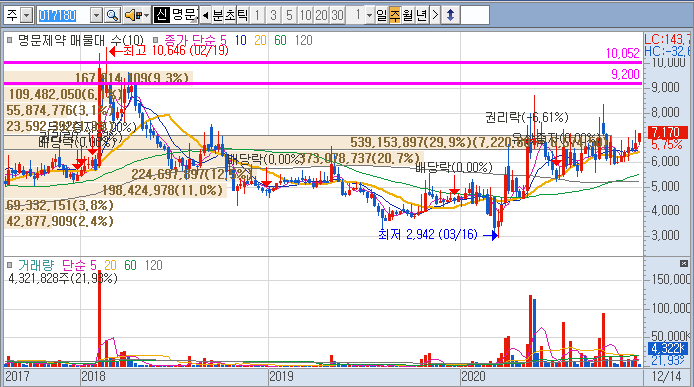Click the 9,200 magenta line label
This screenshot has height=387, width=694.
point(625,74)
